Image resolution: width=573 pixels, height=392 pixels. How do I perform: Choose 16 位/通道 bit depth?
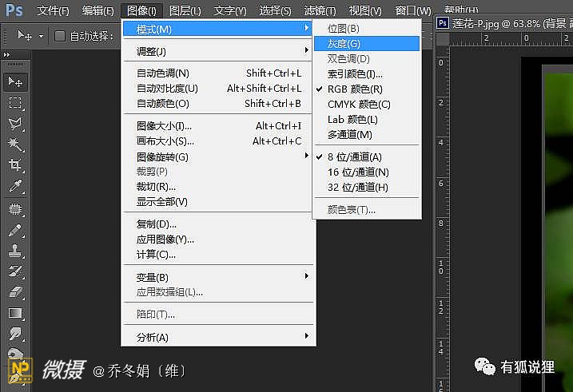click(358, 172)
